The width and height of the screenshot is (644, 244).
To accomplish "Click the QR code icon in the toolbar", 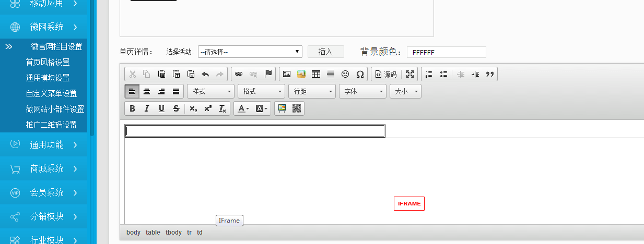I will tap(297, 108).
